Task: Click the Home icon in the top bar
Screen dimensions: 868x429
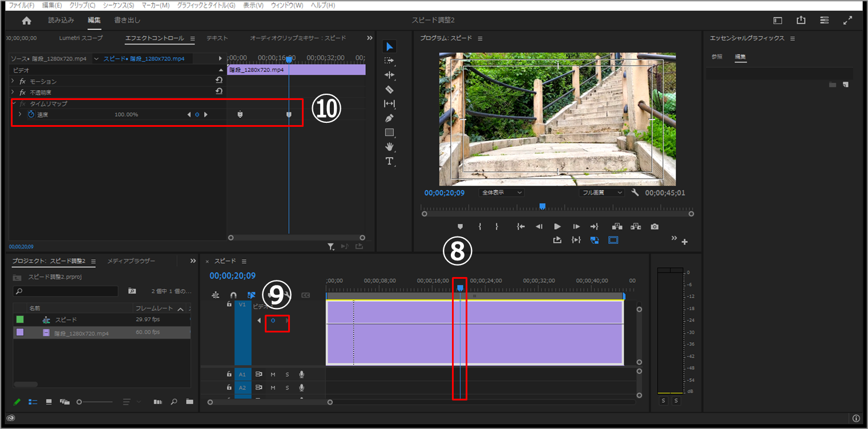Action: [x=26, y=21]
